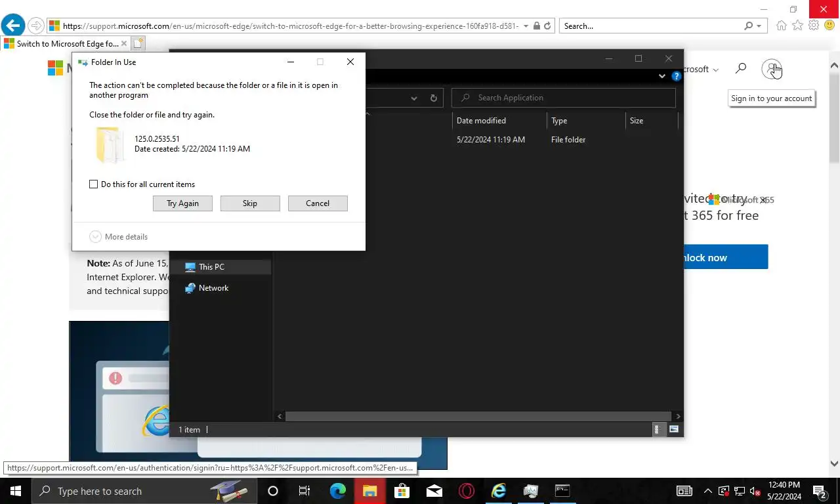Click the Skip button in the dialog
840x504 pixels.
click(x=250, y=203)
